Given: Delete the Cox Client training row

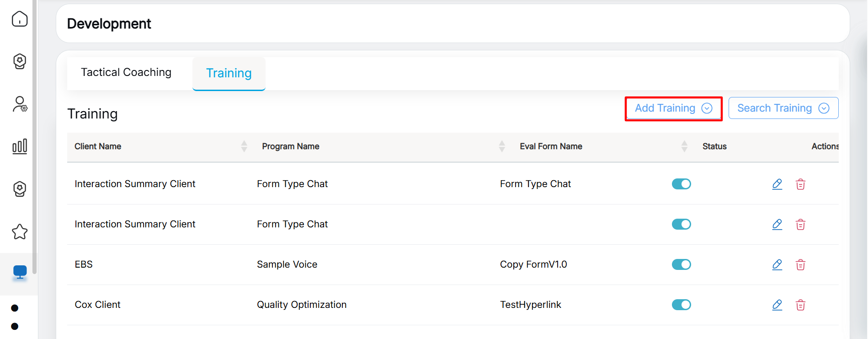Looking at the screenshot, I should (x=800, y=305).
